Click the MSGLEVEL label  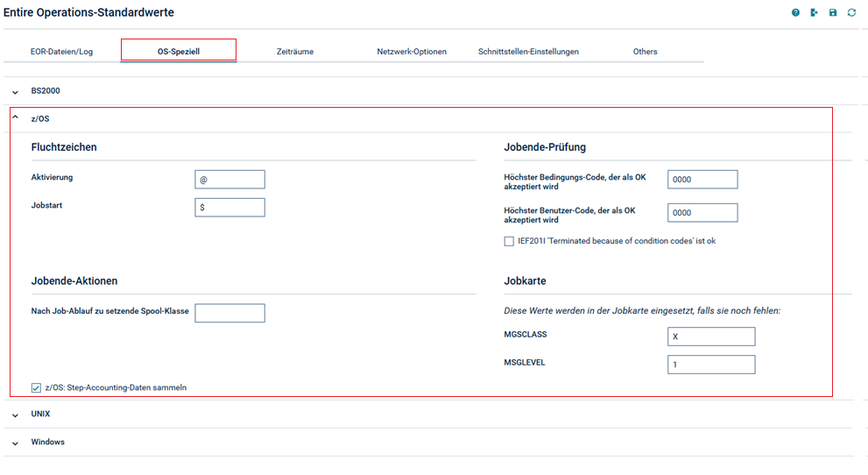[x=525, y=363]
